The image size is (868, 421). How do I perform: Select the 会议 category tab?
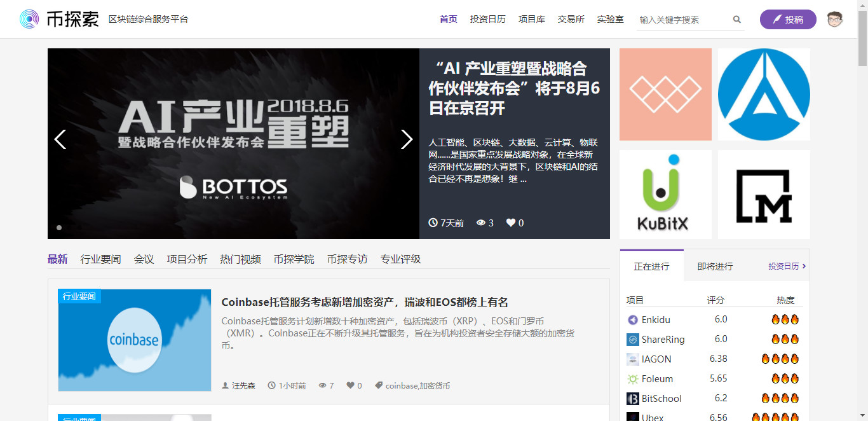(x=144, y=259)
